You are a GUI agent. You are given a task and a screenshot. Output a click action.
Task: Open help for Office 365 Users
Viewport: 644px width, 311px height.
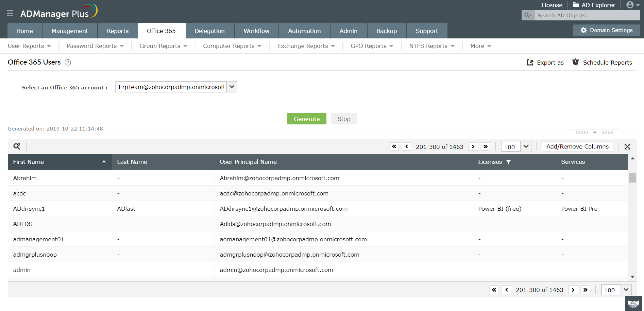[x=68, y=62]
